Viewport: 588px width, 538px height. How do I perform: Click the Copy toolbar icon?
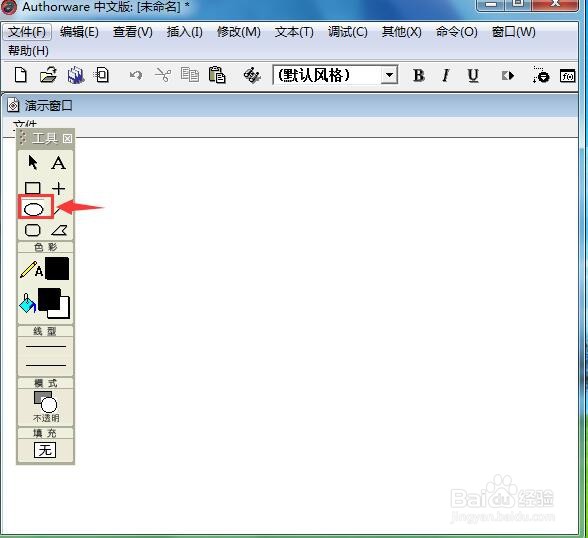pos(190,75)
